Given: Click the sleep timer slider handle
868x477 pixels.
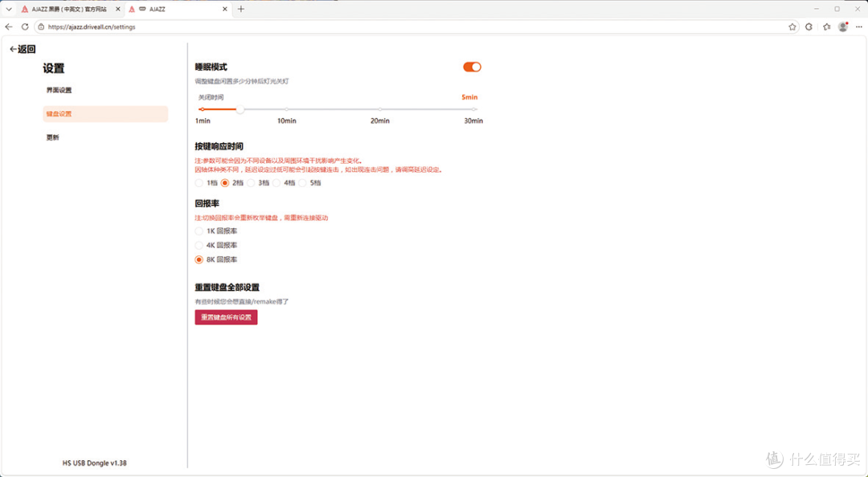Looking at the screenshot, I should click(240, 109).
